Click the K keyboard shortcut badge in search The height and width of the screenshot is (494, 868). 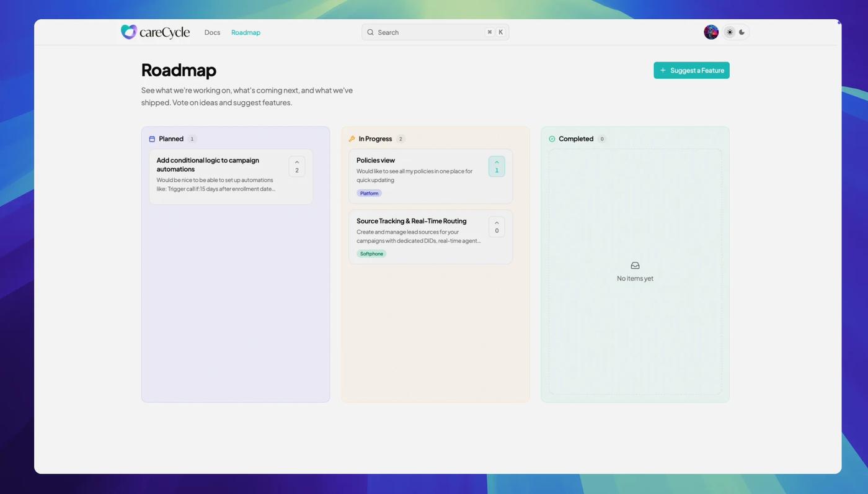[500, 32]
